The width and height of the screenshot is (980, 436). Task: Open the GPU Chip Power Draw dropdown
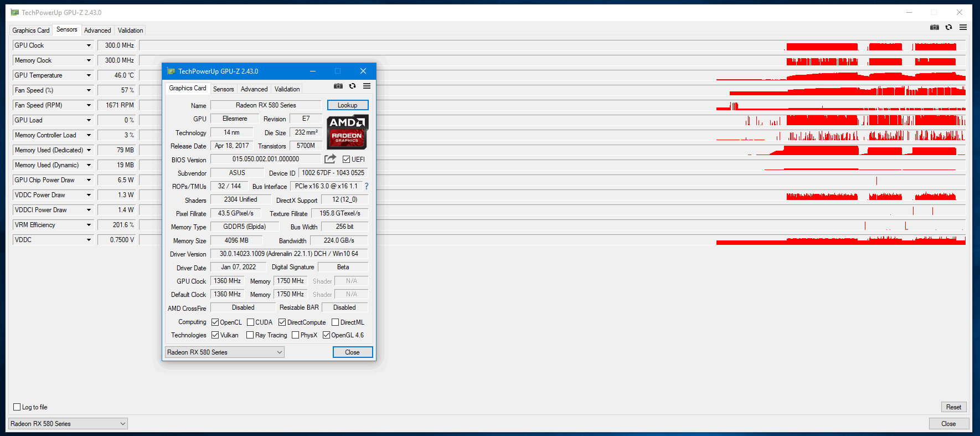(89, 180)
